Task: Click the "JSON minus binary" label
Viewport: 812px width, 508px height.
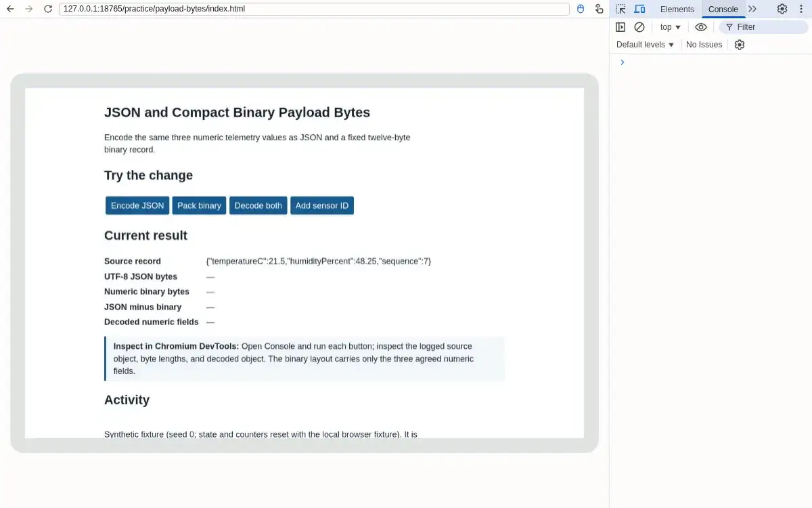Action: (x=143, y=307)
